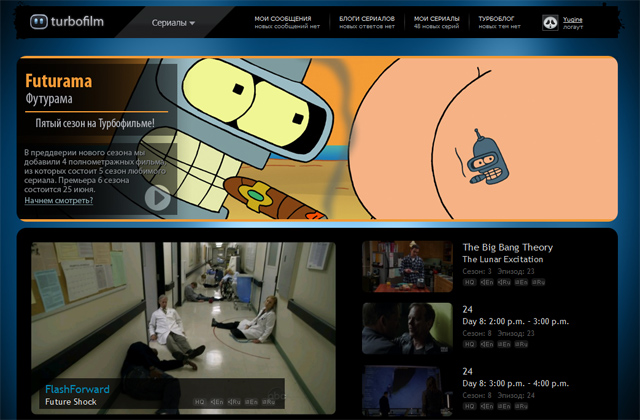Viewport: 640px width, 420px height.
Task: Click Day 8: 2:00 p.m. - 3:00 p.m.
Action: click(516, 321)
